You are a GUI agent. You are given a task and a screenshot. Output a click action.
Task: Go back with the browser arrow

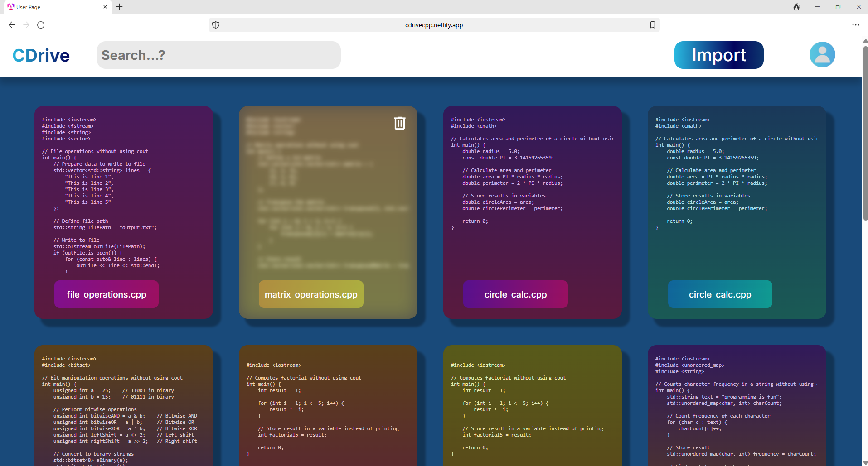(x=12, y=25)
